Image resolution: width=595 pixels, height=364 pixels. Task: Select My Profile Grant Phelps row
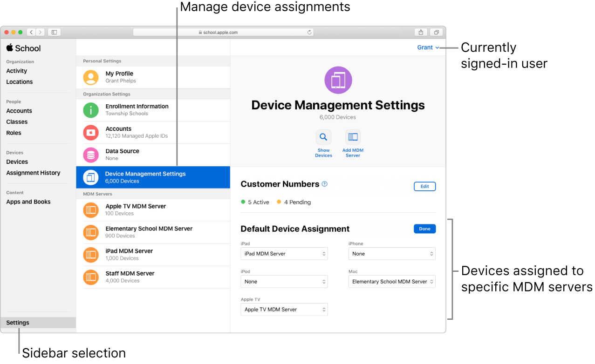pyautogui.click(x=153, y=77)
